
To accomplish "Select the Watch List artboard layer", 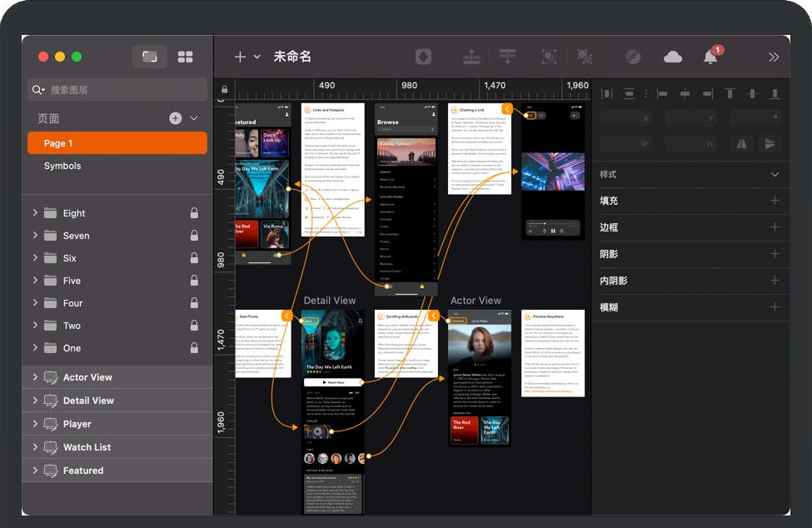I will tap(87, 447).
